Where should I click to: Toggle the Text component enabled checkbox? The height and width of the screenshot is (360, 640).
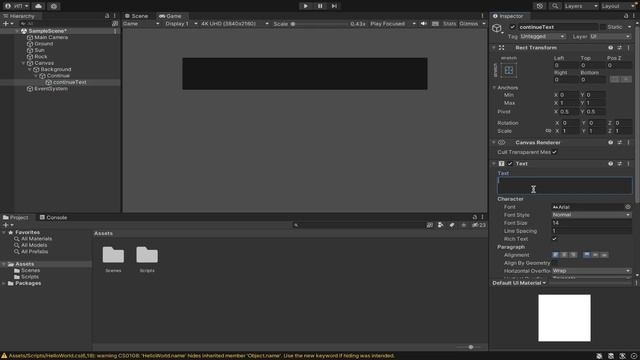[x=510, y=164]
